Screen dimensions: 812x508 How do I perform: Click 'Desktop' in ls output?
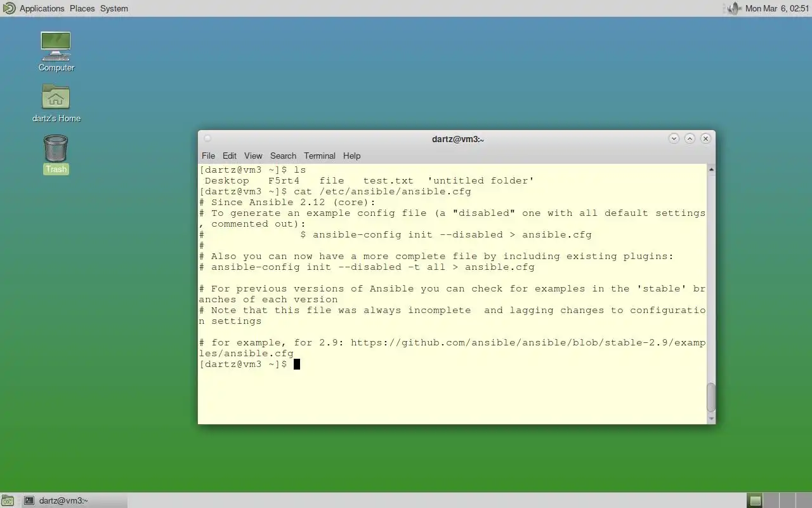pyautogui.click(x=226, y=180)
